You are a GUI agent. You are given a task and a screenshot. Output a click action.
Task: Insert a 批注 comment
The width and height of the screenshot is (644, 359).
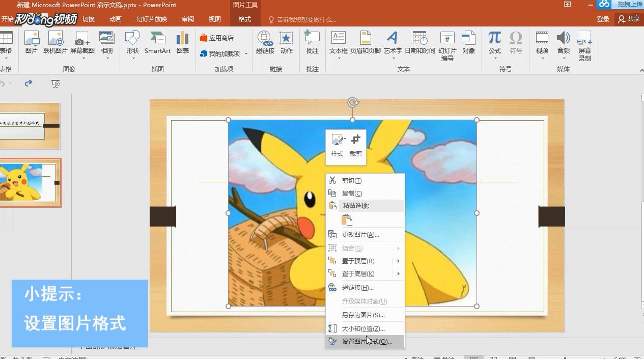pyautogui.click(x=312, y=43)
